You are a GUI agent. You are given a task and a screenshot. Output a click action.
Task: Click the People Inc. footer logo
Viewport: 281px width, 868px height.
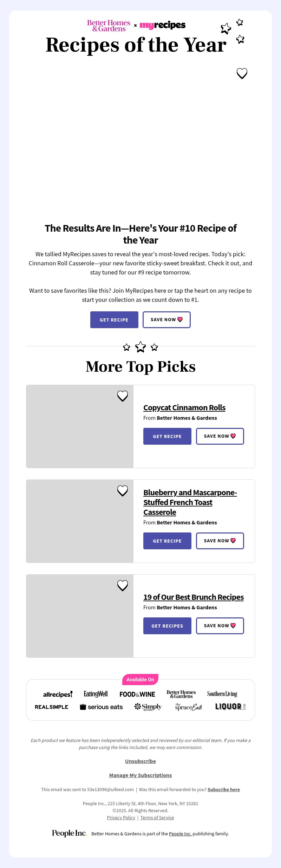click(69, 833)
